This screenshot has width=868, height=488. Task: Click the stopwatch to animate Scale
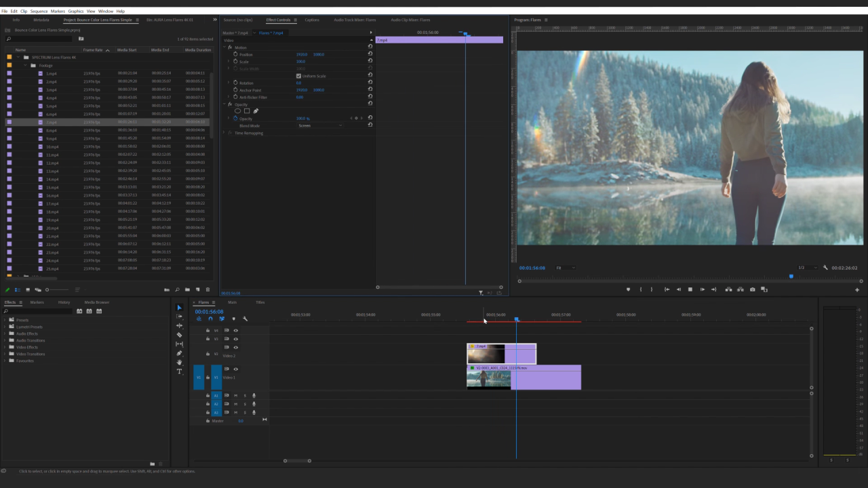[235, 62]
